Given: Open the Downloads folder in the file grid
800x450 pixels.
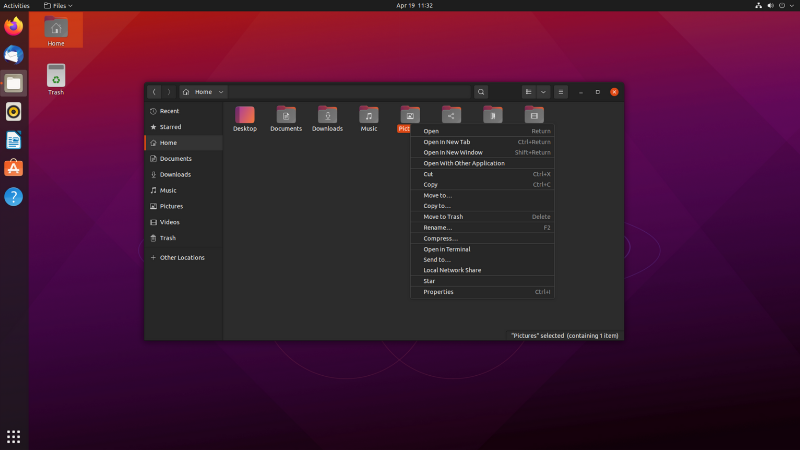Looking at the screenshot, I should click(327, 115).
